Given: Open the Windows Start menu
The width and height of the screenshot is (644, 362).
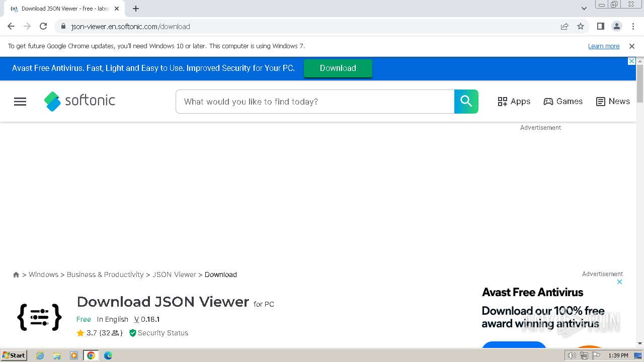Looking at the screenshot, I should tap(14, 355).
